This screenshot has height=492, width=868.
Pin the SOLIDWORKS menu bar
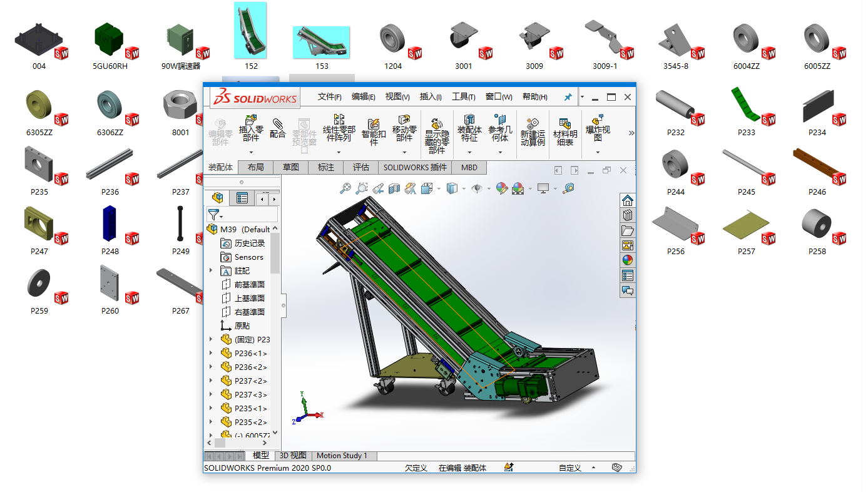[x=568, y=98]
